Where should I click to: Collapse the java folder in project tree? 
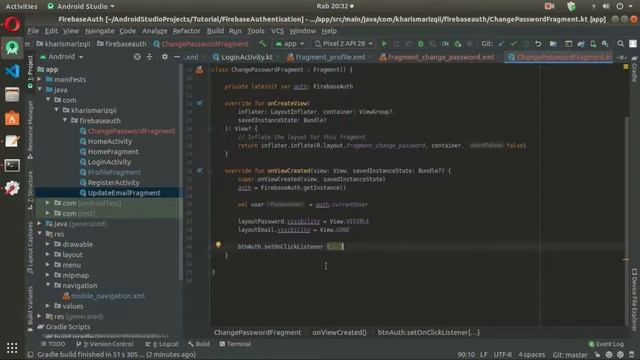pos(40,90)
